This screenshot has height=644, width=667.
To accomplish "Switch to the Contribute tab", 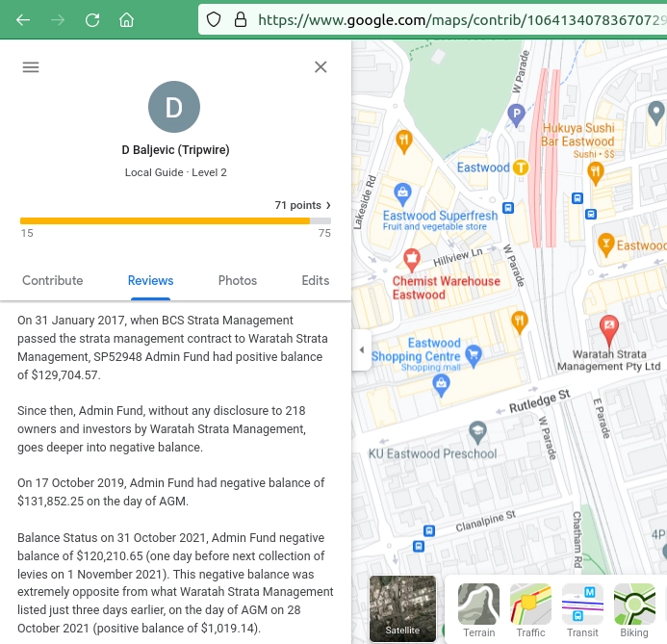I will tap(52, 280).
